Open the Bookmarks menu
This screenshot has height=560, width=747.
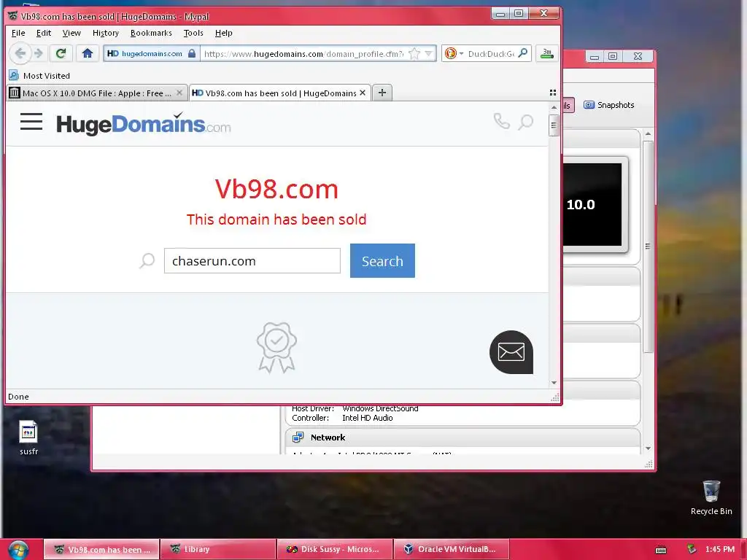pos(151,33)
